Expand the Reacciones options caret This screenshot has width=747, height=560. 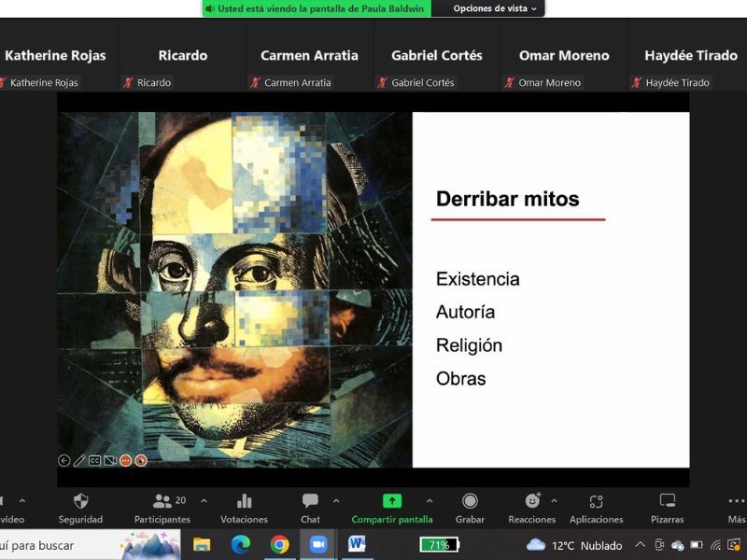coord(554,501)
